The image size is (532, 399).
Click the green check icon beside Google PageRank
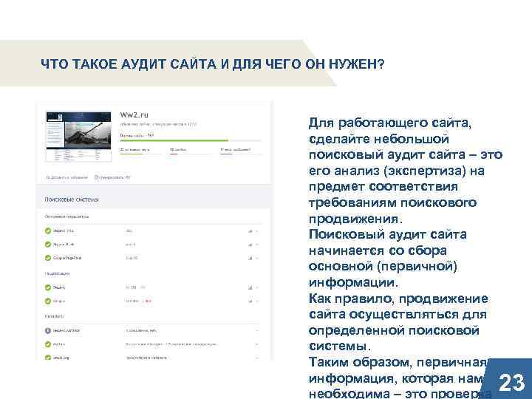coord(48,258)
